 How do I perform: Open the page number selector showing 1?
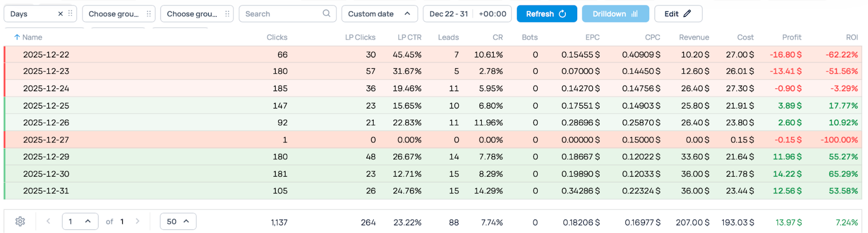click(80, 222)
